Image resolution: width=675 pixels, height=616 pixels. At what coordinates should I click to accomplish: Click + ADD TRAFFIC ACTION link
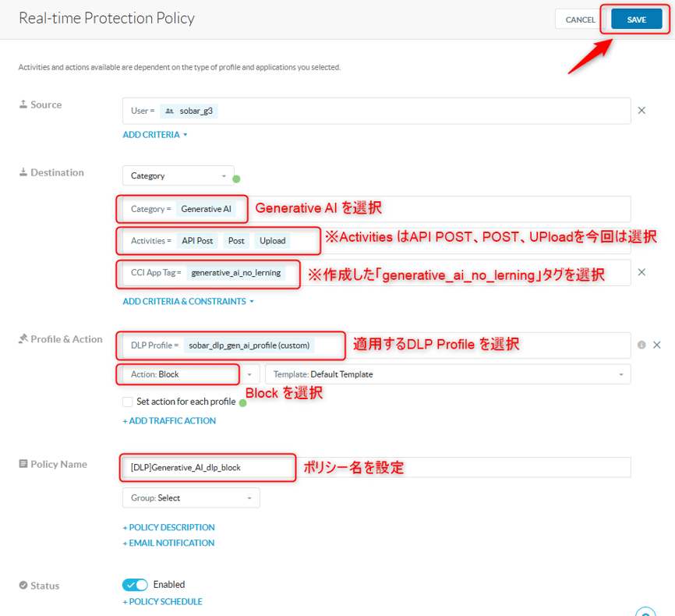[169, 421]
